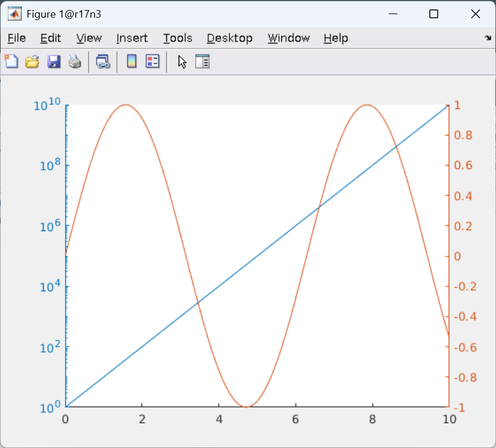496x448 pixels.
Task: Expand the Insert menu
Action: point(132,38)
